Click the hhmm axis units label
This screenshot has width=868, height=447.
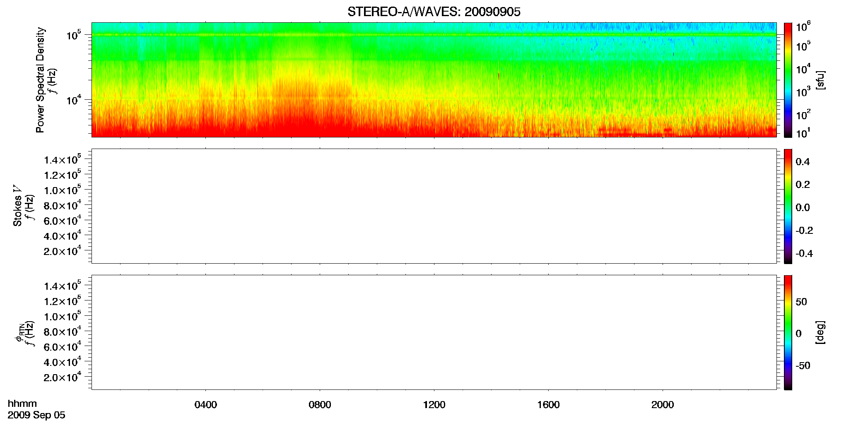(22, 404)
